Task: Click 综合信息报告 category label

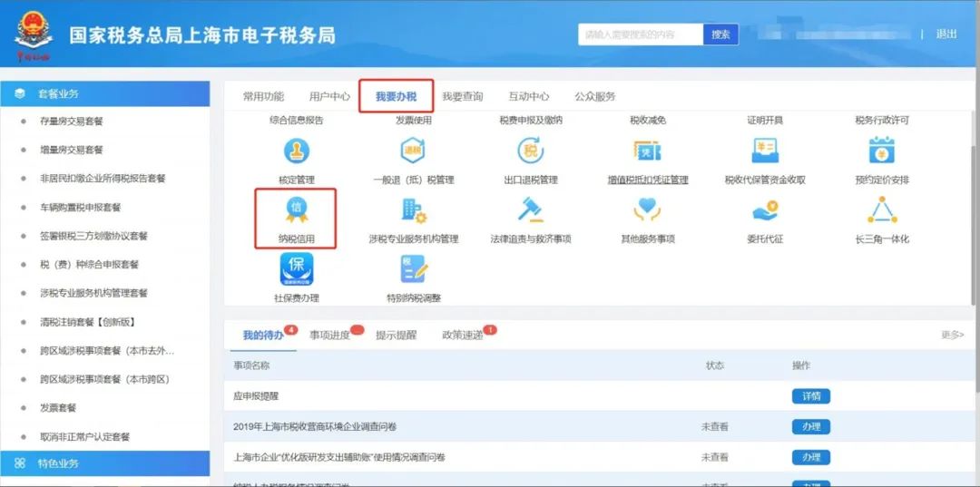Action: 296,120
